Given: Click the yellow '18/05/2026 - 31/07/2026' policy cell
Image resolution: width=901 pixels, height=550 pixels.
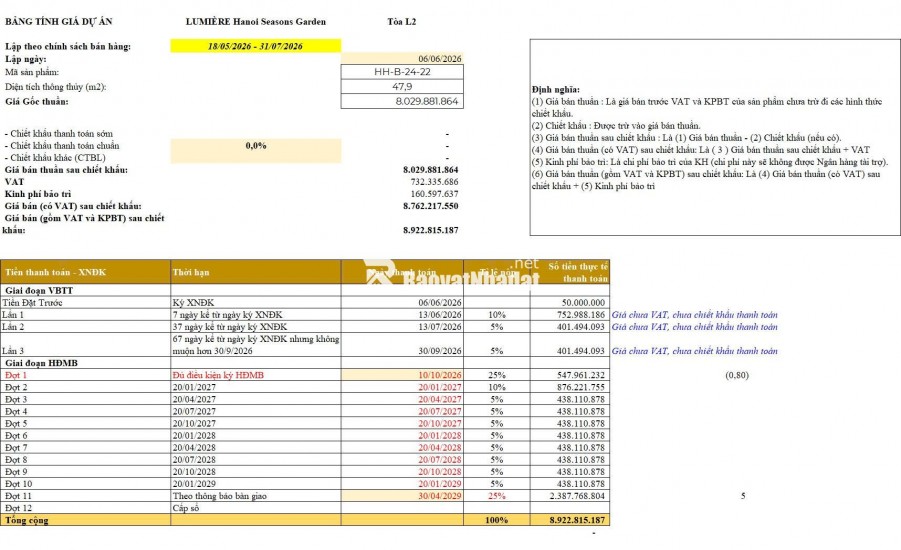Looking at the screenshot, I should pyautogui.click(x=256, y=46).
